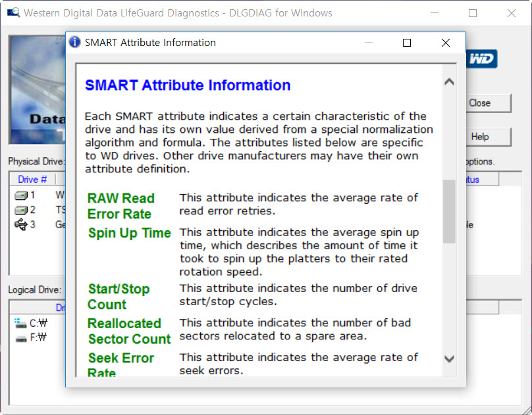
Task: Click the introductory paragraph about SMART attributes
Action: (x=259, y=142)
